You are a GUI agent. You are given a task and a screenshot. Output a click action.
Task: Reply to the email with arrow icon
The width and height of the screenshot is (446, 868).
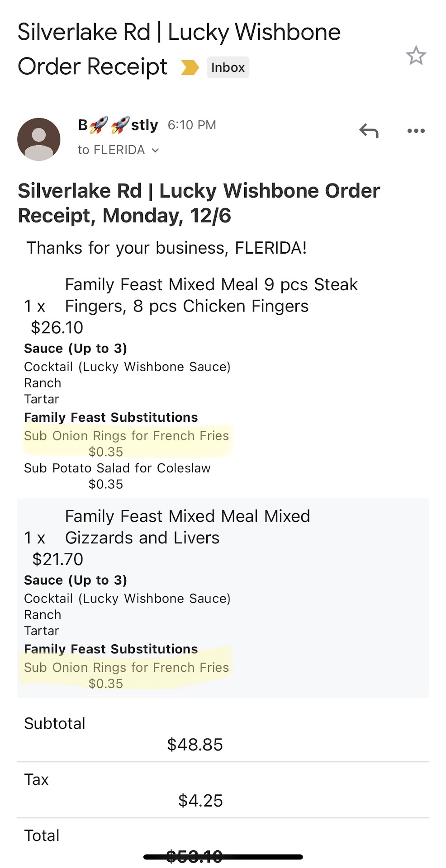coord(369,131)
